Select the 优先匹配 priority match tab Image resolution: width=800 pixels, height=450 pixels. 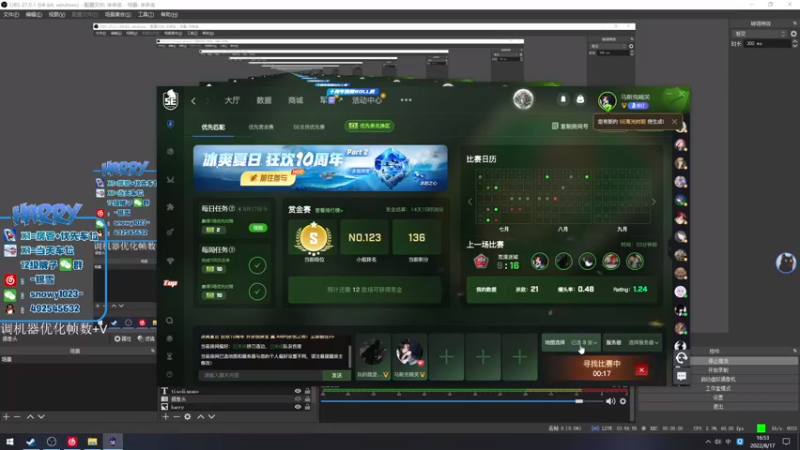coord(213,127)
